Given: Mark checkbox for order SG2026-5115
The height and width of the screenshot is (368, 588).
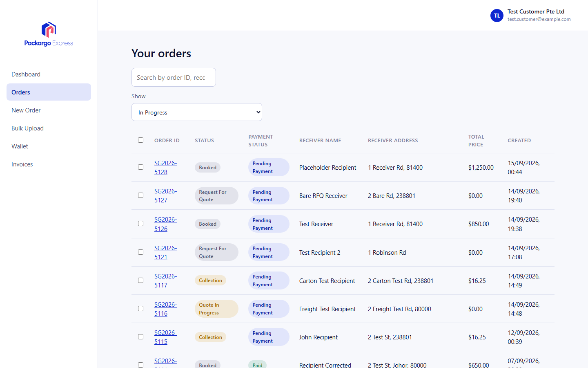Looking at the screenshot, I should click(140, 337).
